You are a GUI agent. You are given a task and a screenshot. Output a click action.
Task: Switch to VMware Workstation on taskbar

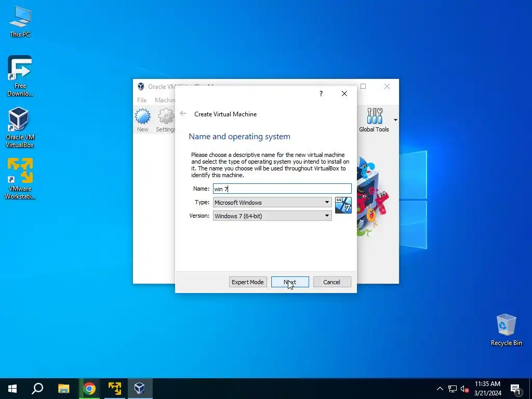coord(115,389)
